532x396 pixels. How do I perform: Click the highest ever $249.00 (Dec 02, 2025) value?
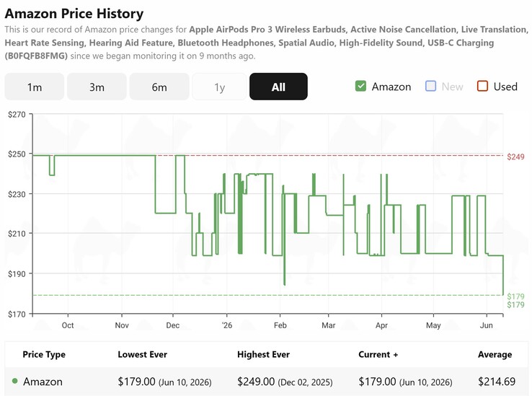click(x=285, y=382)
